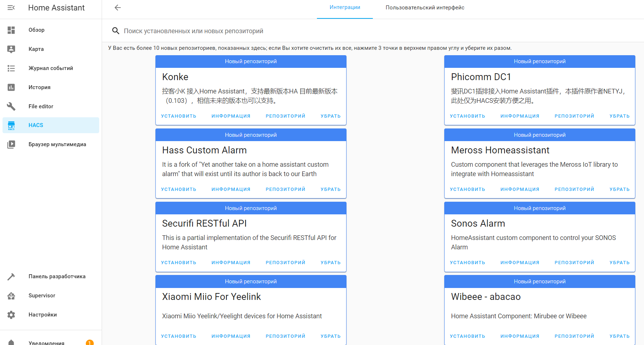Switch to the Интеграции tab

345,8
